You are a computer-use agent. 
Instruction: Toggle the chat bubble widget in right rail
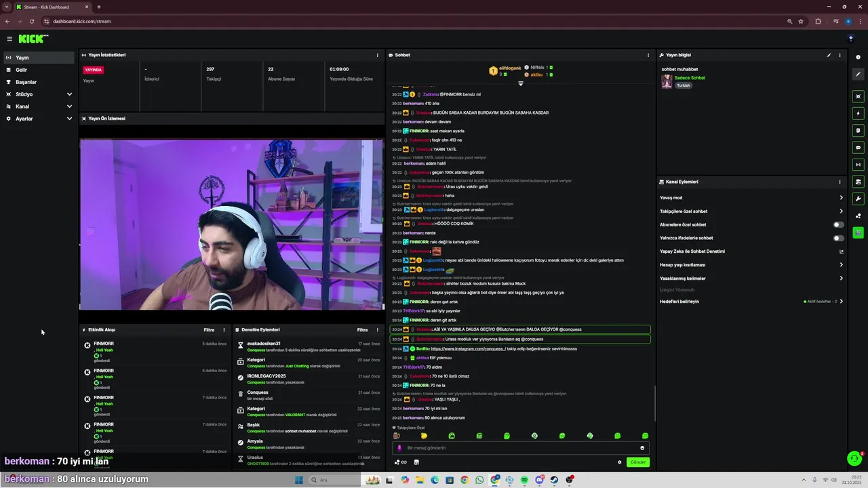[858, 147]
